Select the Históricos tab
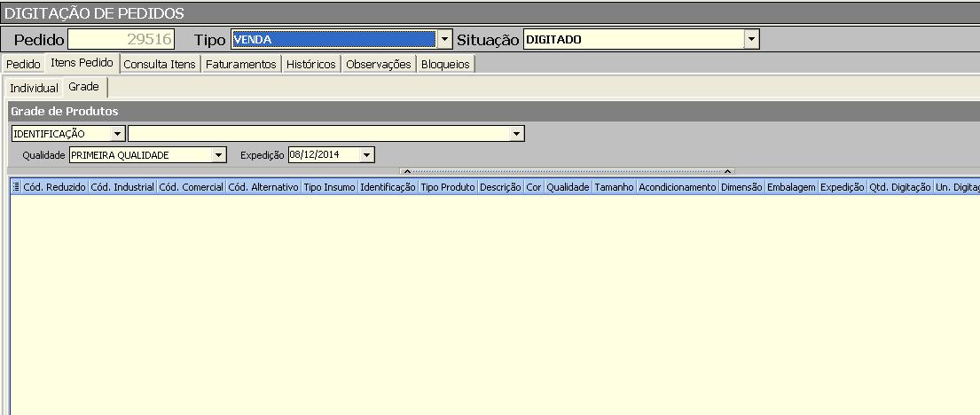Screen dimensions: 980x415 [x=311, y=65]
